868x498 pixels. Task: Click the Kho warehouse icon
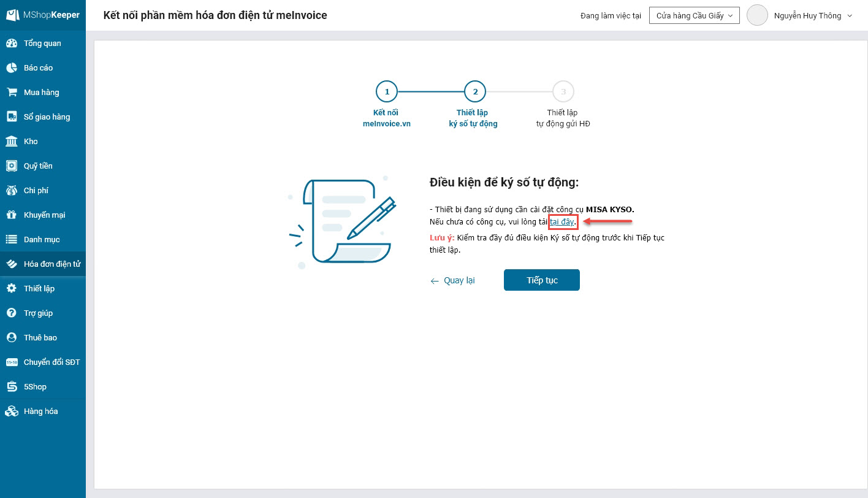coord(12,142)
